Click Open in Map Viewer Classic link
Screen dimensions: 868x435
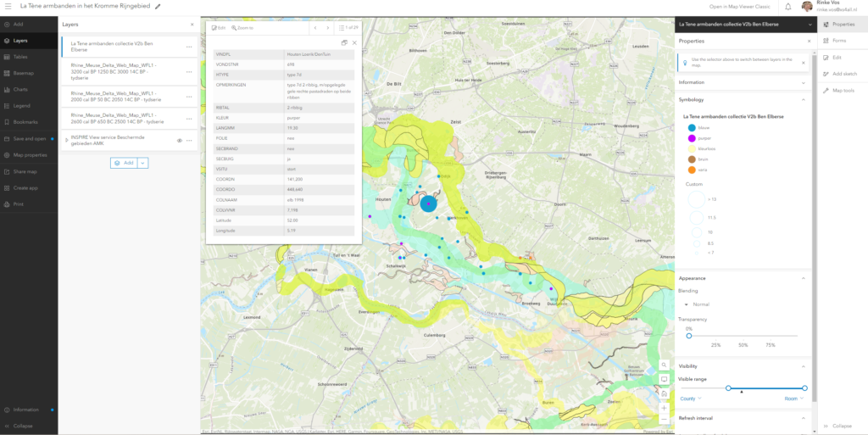tap(743, 7)
